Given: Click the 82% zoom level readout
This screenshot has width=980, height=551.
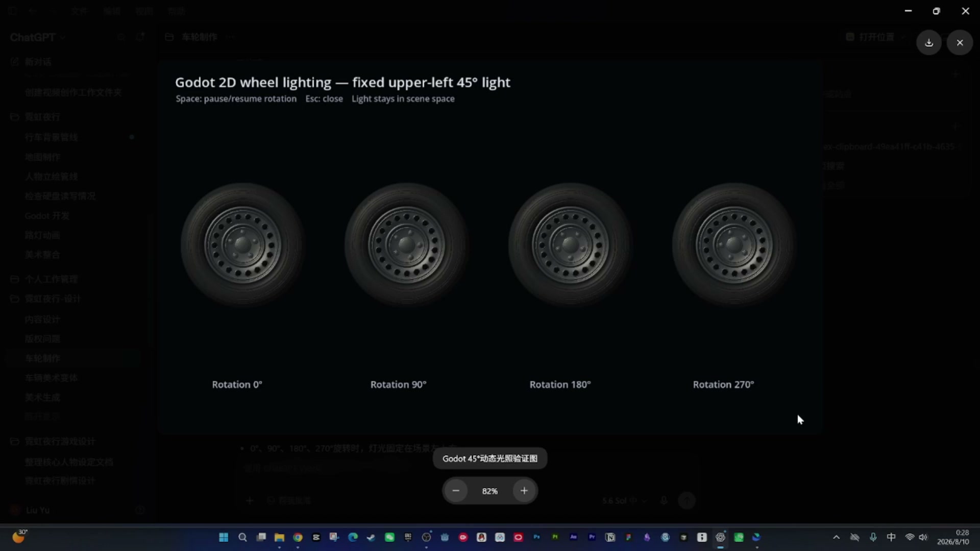Looking at the screenshot, I should tap(490, 491).
